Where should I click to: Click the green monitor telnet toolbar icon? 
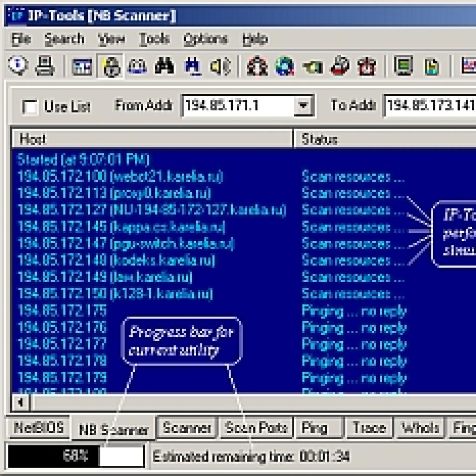(403, 65)
